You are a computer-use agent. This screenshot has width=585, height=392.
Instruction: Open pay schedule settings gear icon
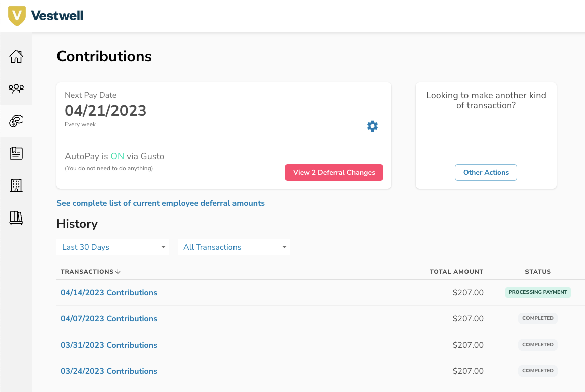coord(372,126)
